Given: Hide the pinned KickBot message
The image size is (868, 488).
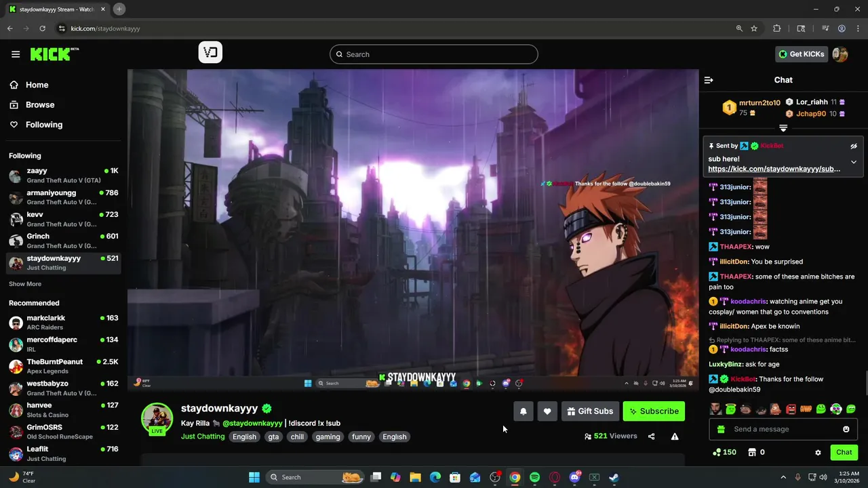Looking at the screenshot, I should click(x=854, y=146).
